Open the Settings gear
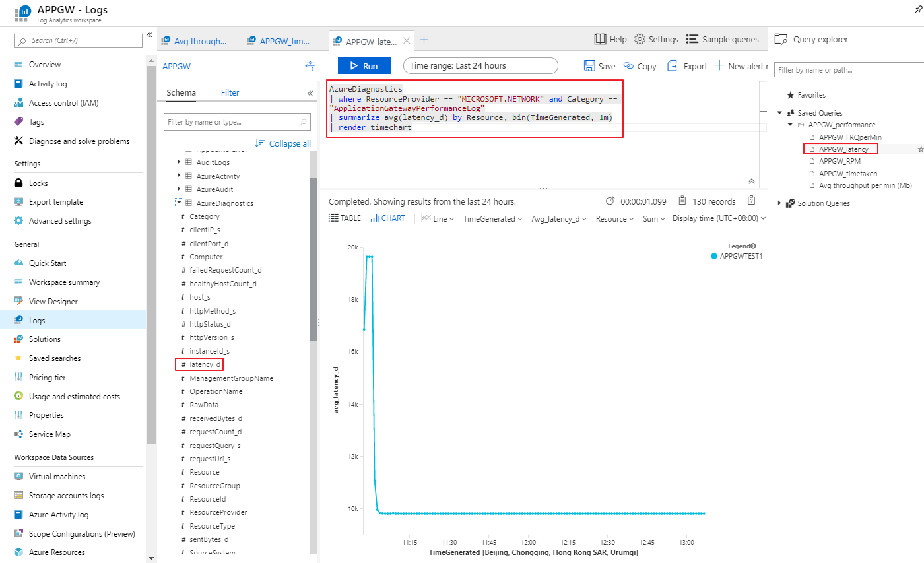This screenshot has height=563, width=924. (x=640, y=40)
